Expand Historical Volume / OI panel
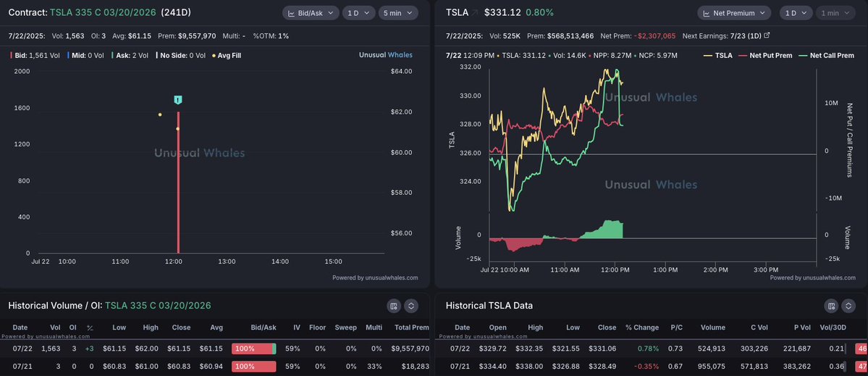The width and height of the screenshot is (868, 376). 410,306
